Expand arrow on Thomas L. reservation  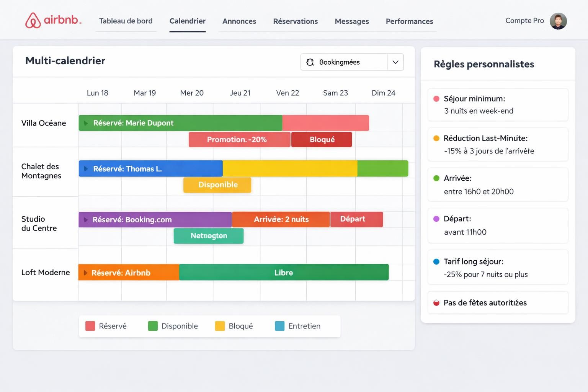pyautogui.click(x=86, y=169)
